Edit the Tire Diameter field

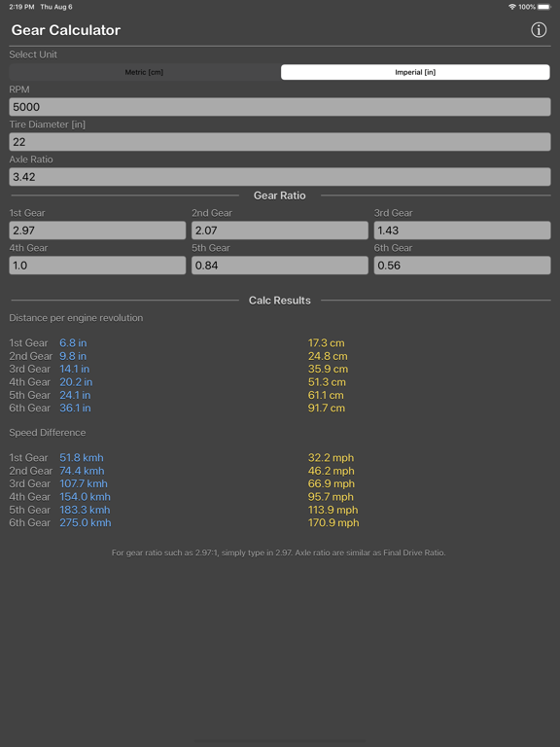click(x=280, y=142)
